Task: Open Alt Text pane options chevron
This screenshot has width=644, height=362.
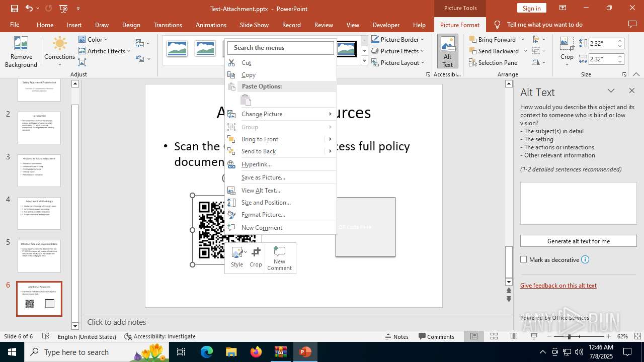Action: [611, 91]
